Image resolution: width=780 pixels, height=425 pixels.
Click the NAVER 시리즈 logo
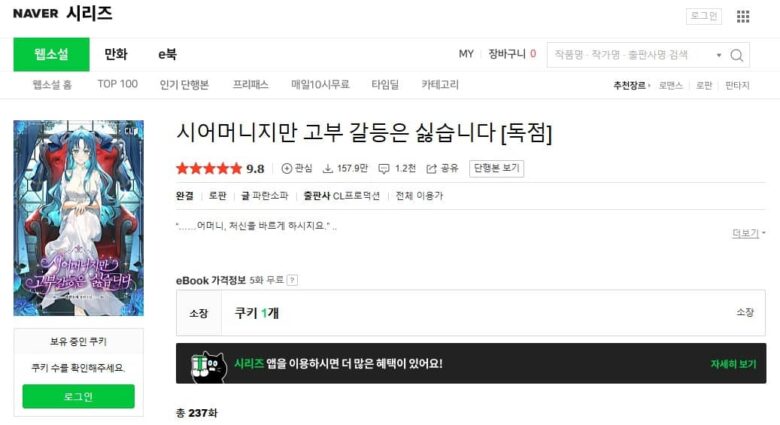click(x=63, y=13)
